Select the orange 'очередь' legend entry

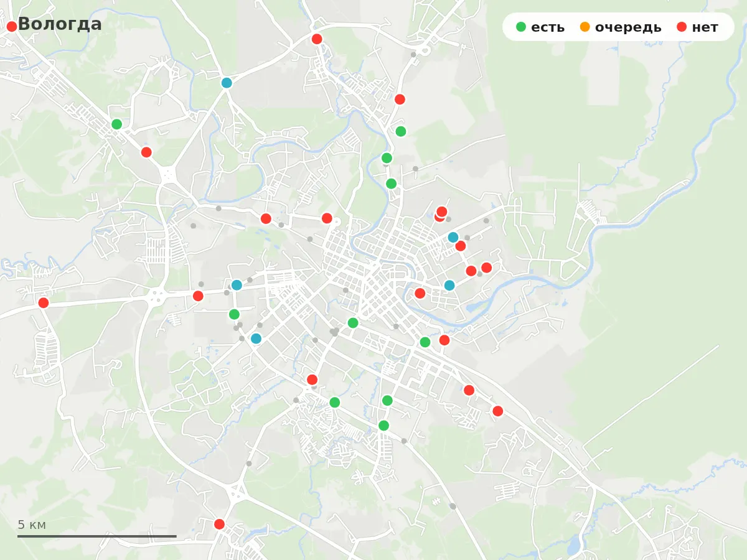620,27
